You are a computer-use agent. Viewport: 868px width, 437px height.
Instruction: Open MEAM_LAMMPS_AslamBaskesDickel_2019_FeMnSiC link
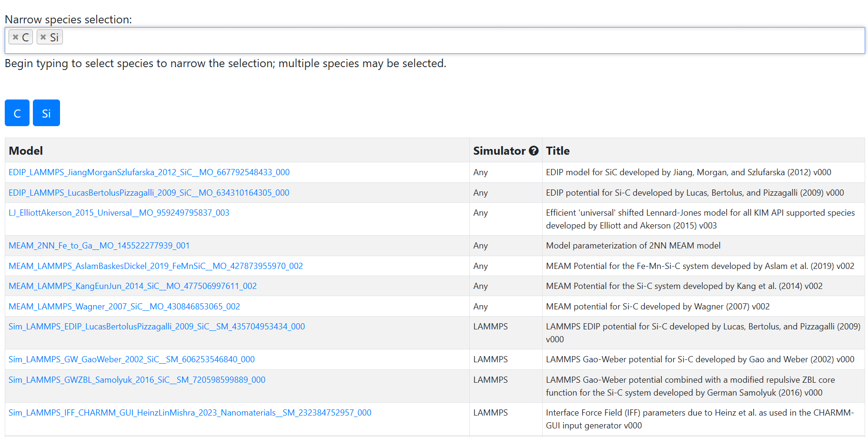click(x=156, y=266)
